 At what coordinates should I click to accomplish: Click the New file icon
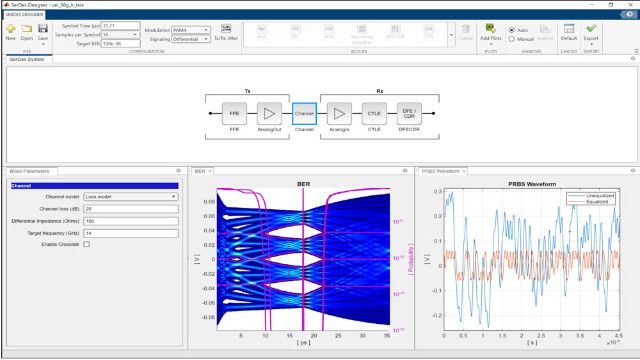click(x=11, y=29)
